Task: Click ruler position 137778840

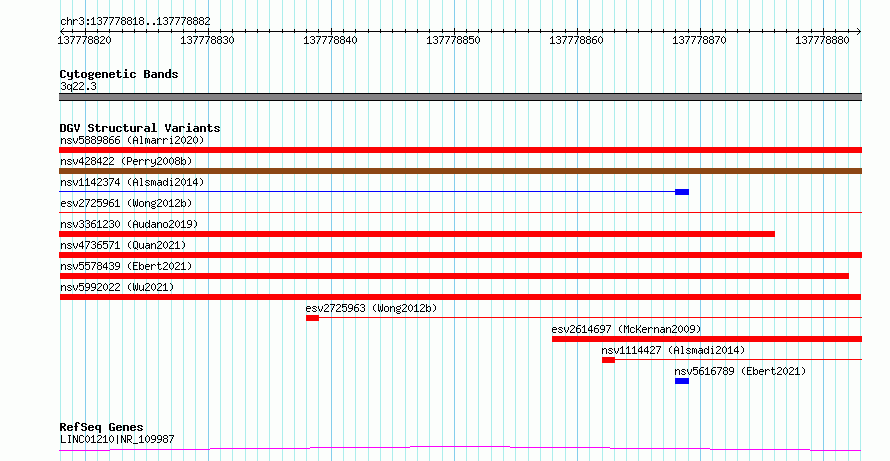Action: point(331,40)
